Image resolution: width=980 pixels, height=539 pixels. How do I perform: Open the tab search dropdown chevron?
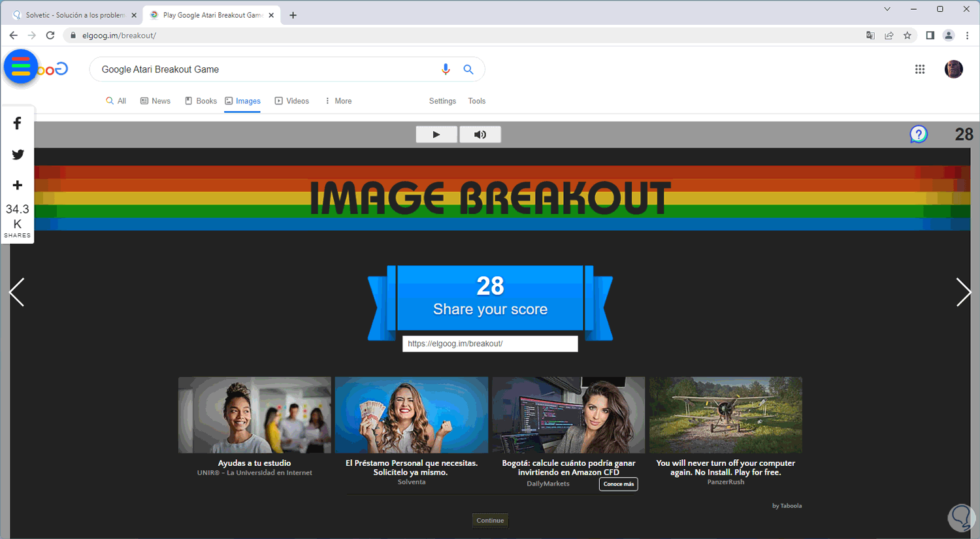[887, 9]
